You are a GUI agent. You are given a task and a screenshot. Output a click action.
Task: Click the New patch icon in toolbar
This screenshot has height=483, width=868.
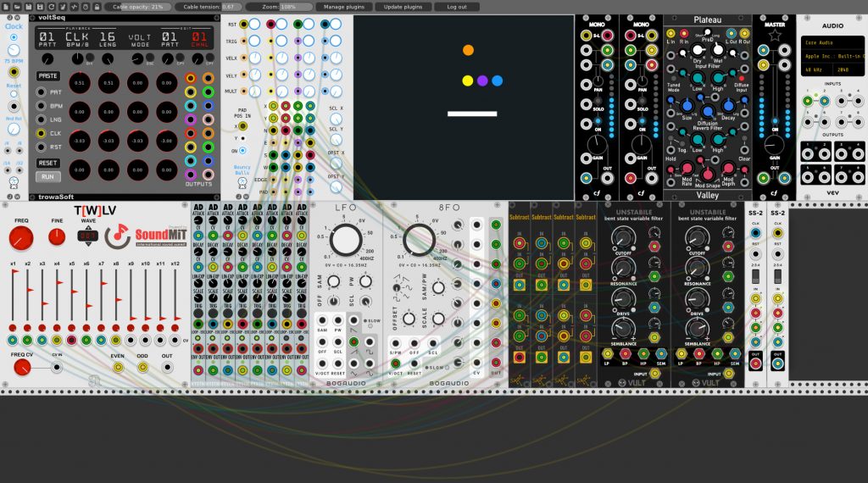tap(6, 7)
